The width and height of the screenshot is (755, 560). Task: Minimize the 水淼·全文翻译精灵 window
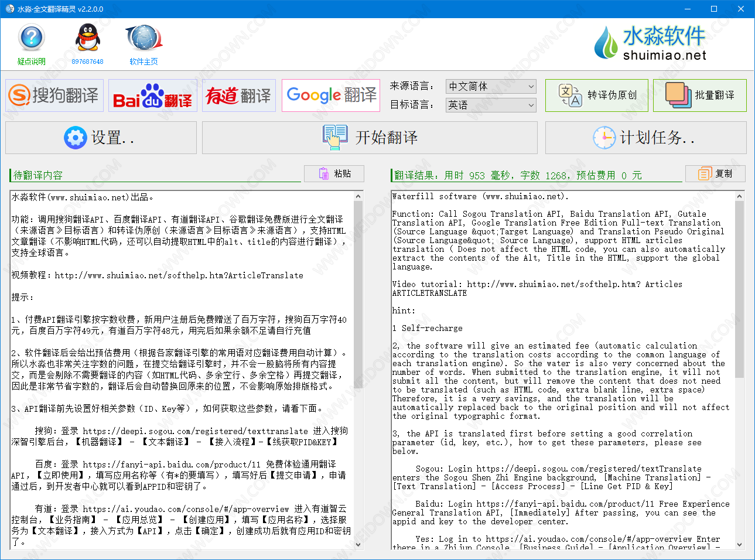[687, 9]
